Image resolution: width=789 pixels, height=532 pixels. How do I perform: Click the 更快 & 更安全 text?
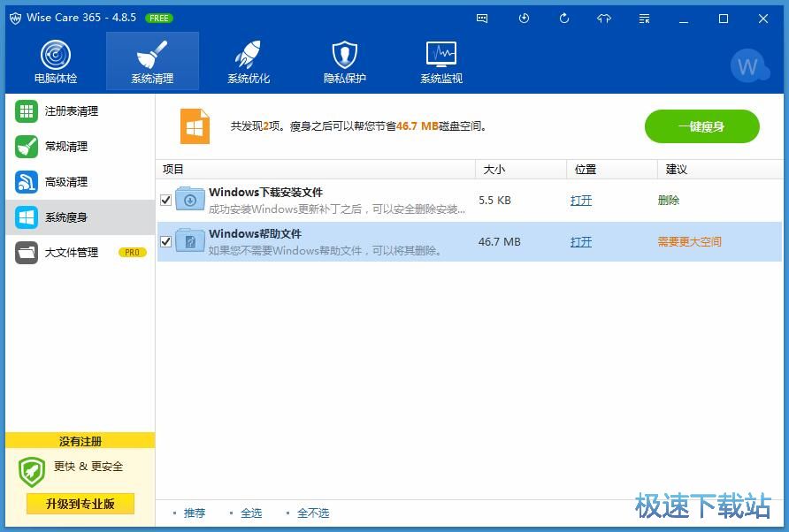[88, 466]
